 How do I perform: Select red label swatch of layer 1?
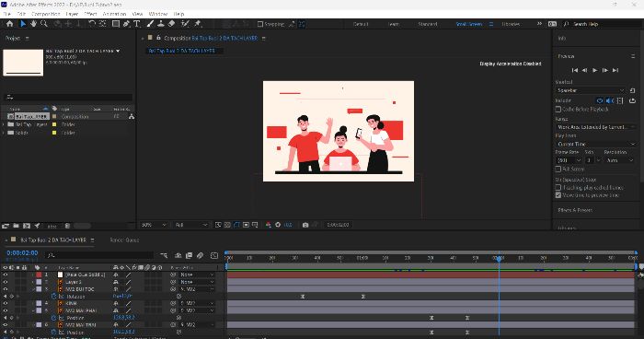click(39, 275)
